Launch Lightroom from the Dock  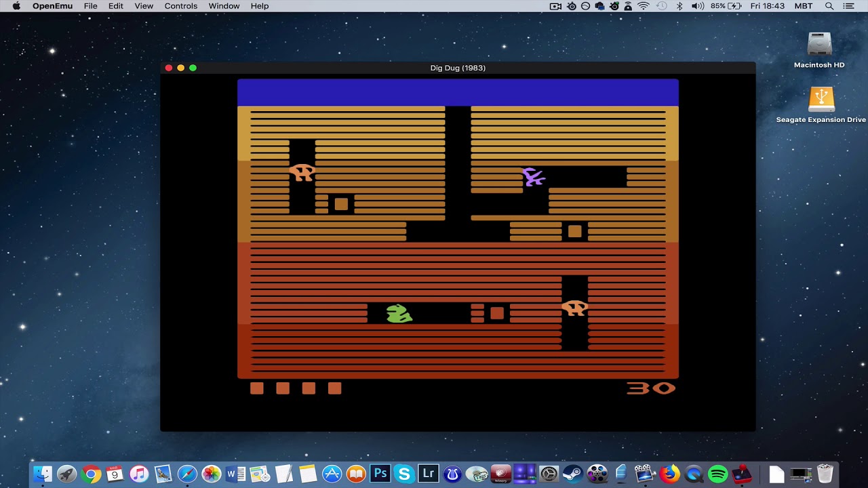[428, 474]
